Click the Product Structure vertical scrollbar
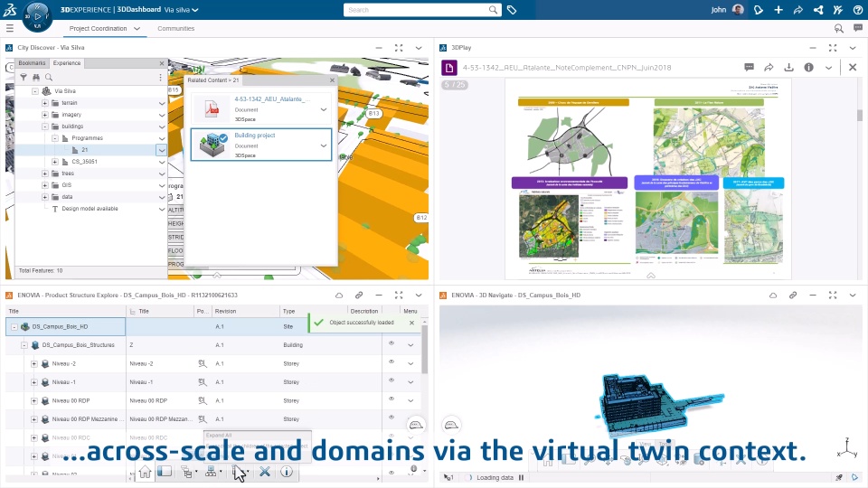Image resolution: width=868 pixels, height=488 pixels. click(x=425, y=349)
